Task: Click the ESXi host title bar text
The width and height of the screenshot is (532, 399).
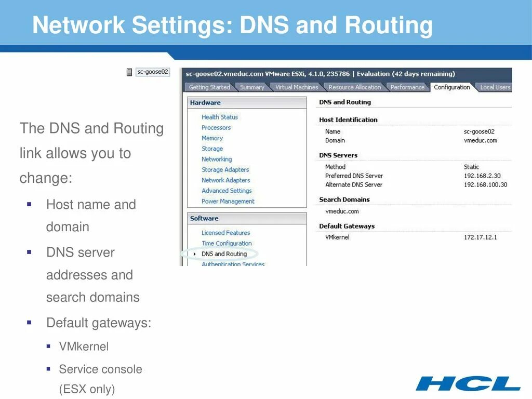Action: (320, 74)
